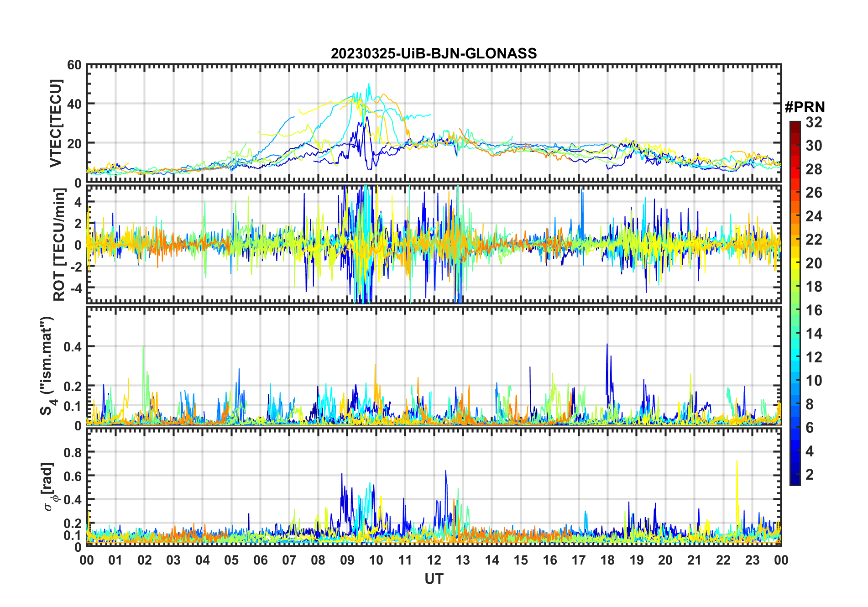Select the 18 tick on the UT axis
This screenshot has width=868, height=607.
[607, 560]
